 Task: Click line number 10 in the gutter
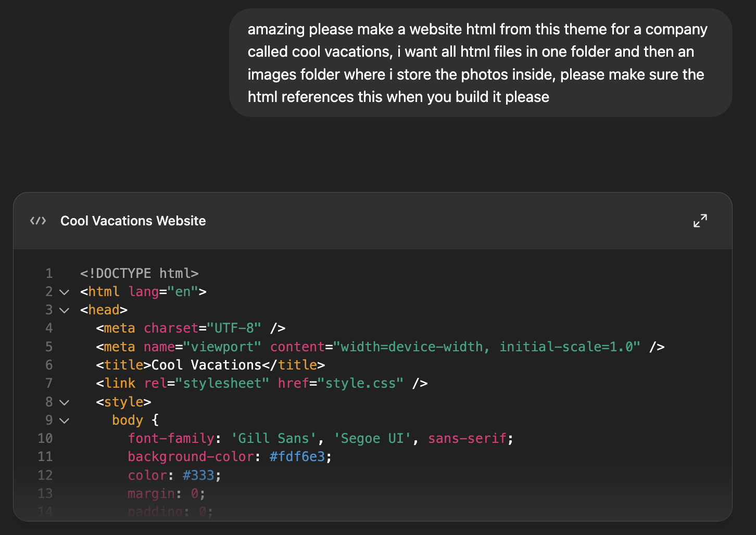(x=45, y=438)
